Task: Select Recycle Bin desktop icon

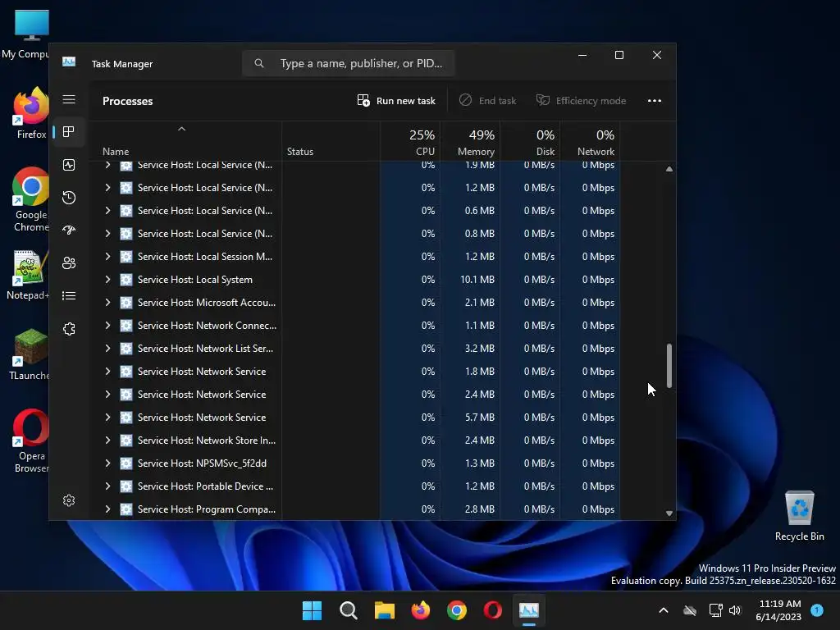Action: [799, 516]
